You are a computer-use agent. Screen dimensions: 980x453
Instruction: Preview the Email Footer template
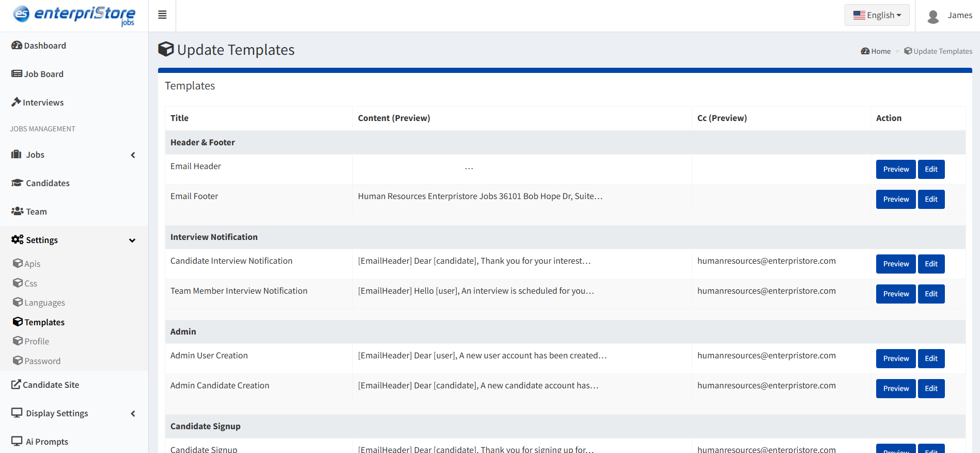click(895, 199)
